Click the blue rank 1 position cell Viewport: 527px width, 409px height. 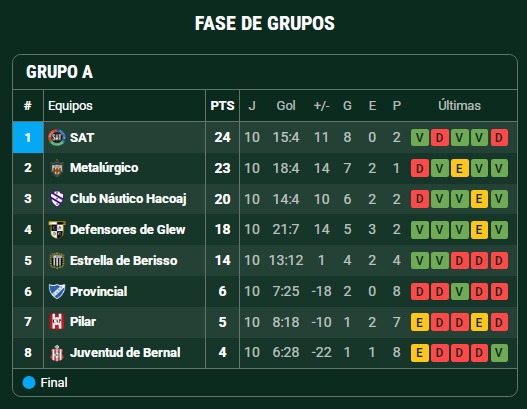click(28, 137)
